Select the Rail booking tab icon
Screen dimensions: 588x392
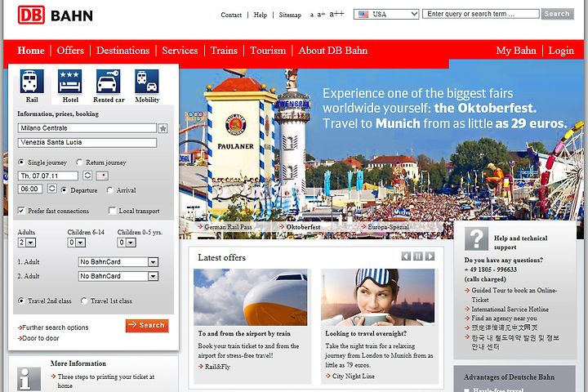[x=32, y=81]
